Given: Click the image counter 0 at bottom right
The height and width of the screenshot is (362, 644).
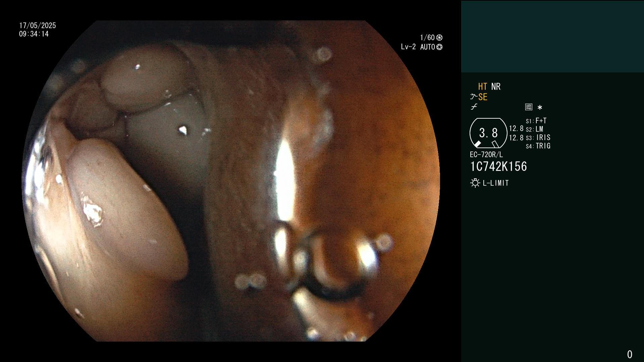Looking at the screenshot, I should point(630,354).
